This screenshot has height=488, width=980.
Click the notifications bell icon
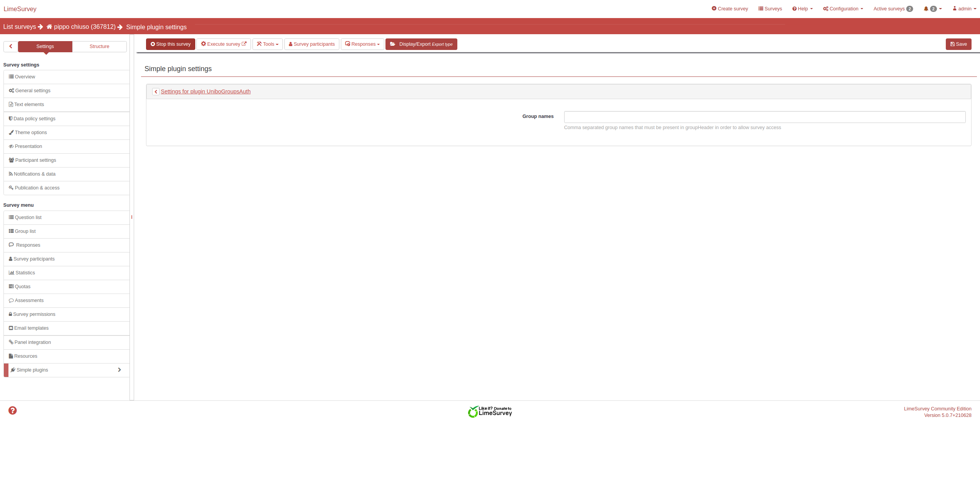coord(926,9)
